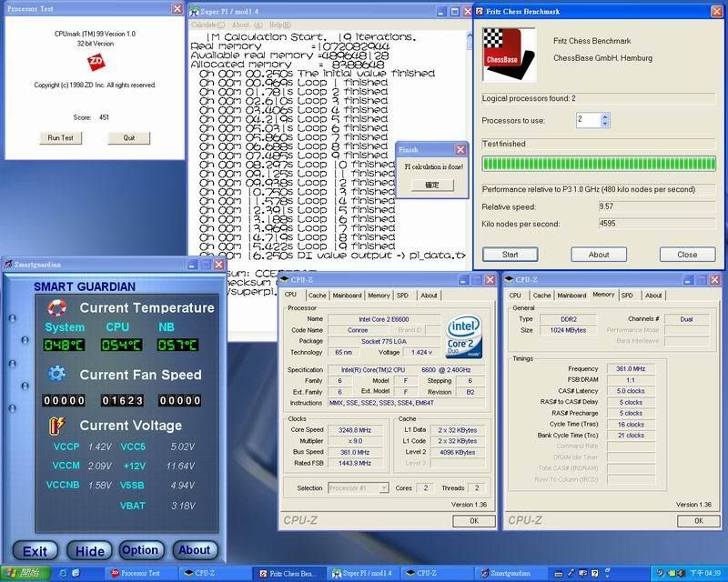The width and height of the screenshot is (728, 582).
Task: Click the system tray volume speaker icon
Action: coord(680,574)
